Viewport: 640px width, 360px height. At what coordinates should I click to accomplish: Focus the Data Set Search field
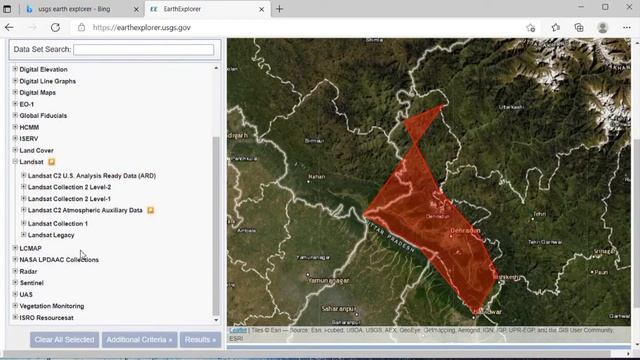pos(143,49)
